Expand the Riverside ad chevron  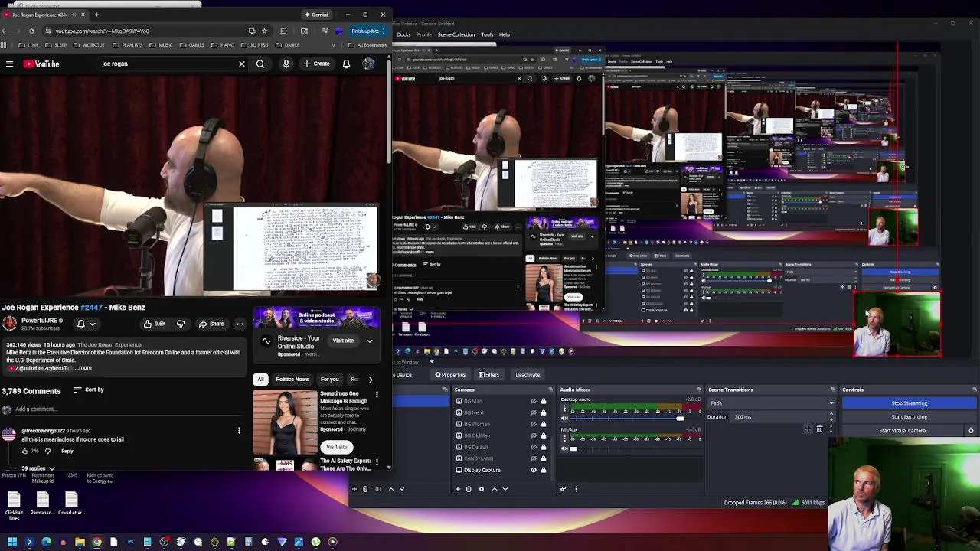369,341
